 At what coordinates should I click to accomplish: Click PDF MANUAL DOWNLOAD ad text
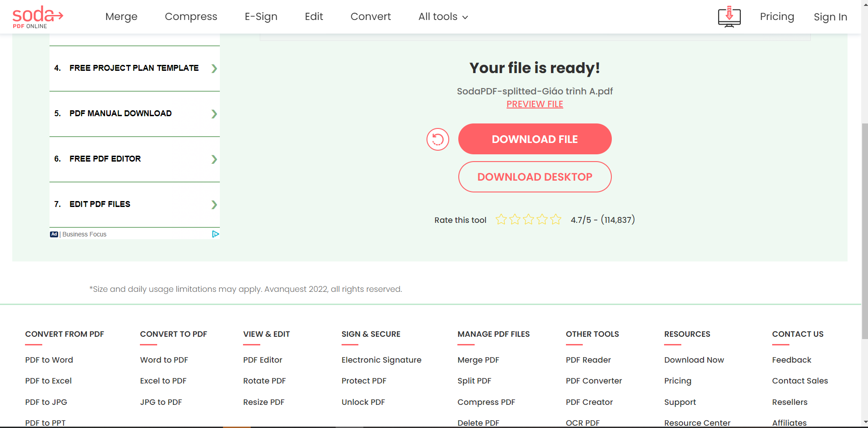point(120,113)
